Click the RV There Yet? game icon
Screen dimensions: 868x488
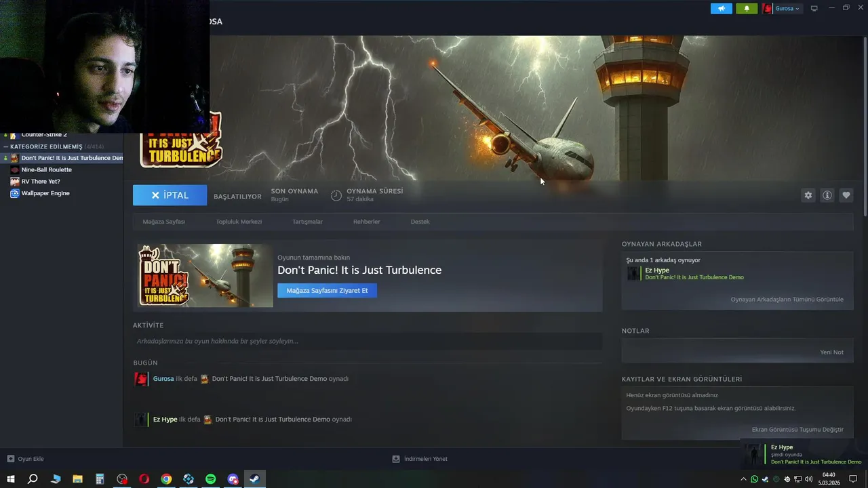pos(15,182)
